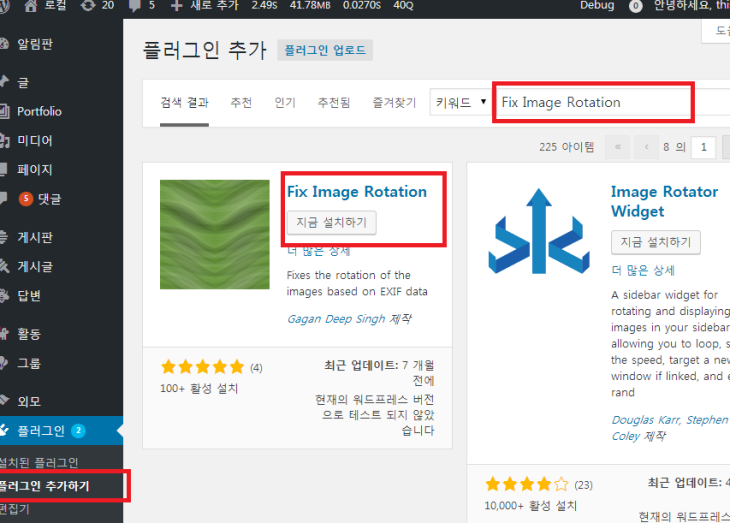The image size is (730, 523).
Task: Click the plugin search input field
Action: (x=592, y=102)
